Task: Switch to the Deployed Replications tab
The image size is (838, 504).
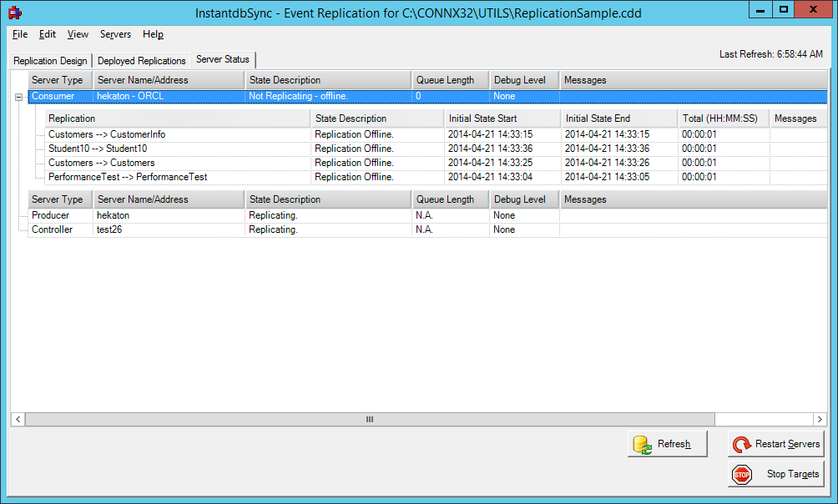Action: click(140, 60)
